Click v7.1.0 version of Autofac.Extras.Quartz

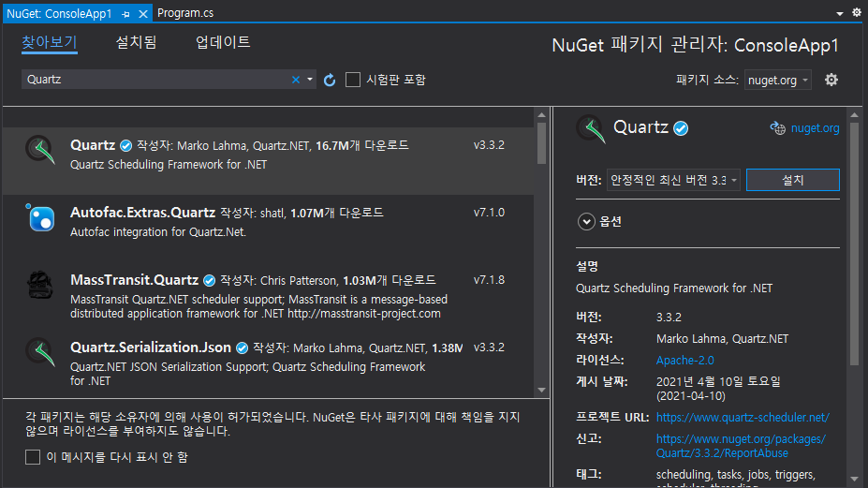tap(489, 213)
